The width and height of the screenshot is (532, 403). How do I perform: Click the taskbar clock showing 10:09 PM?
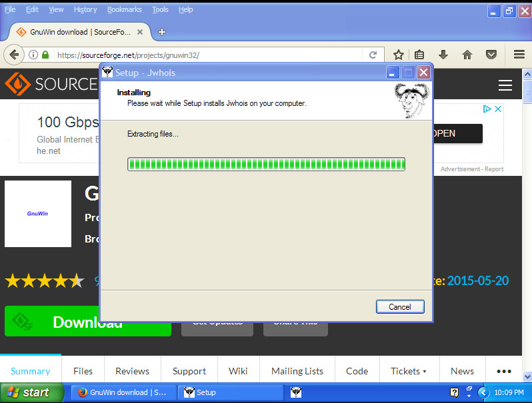(x=509, y=392)
